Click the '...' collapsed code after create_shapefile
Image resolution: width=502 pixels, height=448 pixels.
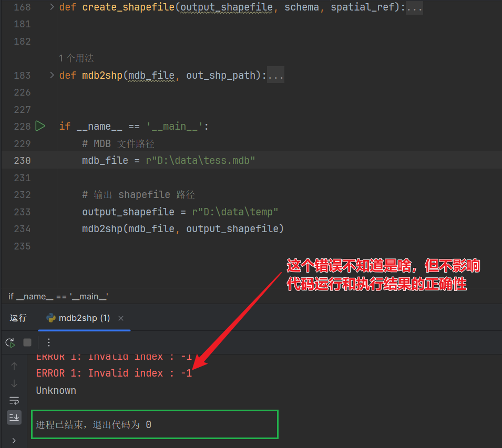415,7
